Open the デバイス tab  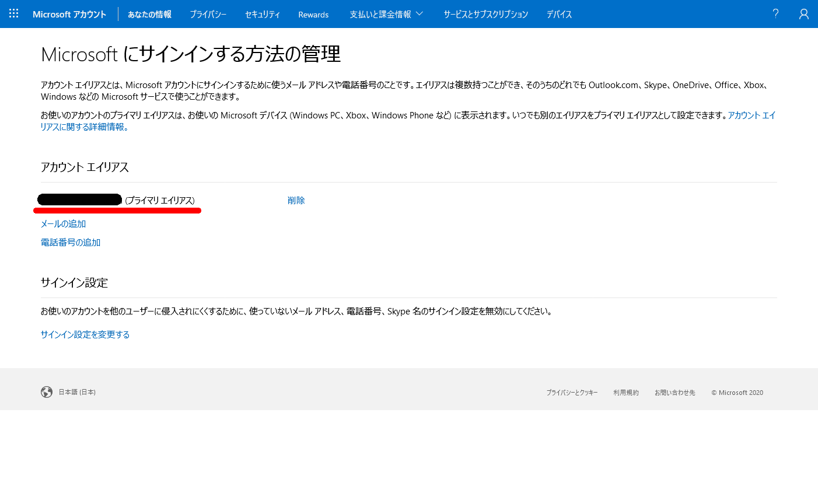(x=559, y=14)
